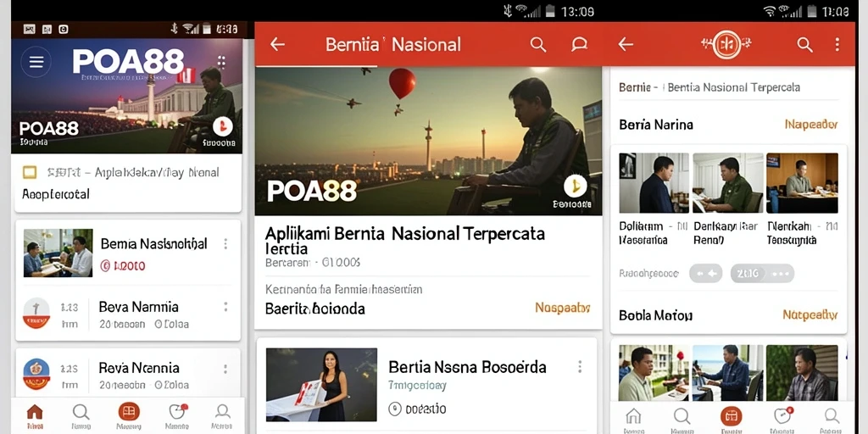Click the Bluetooth icon in the top status bar
The width and height of the screenshot is (868, 434).
click(507, 10)
